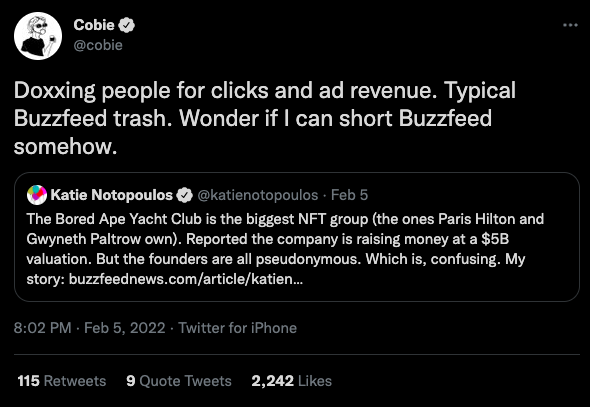Open the three-dot more options menu
The height and width of the screenshot is (407, 590).
point(570,25)
